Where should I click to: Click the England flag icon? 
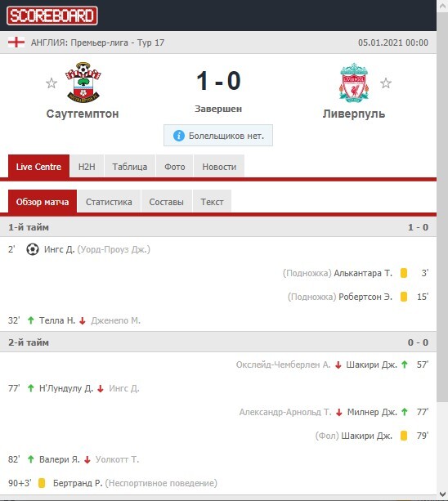click(16, 42)
